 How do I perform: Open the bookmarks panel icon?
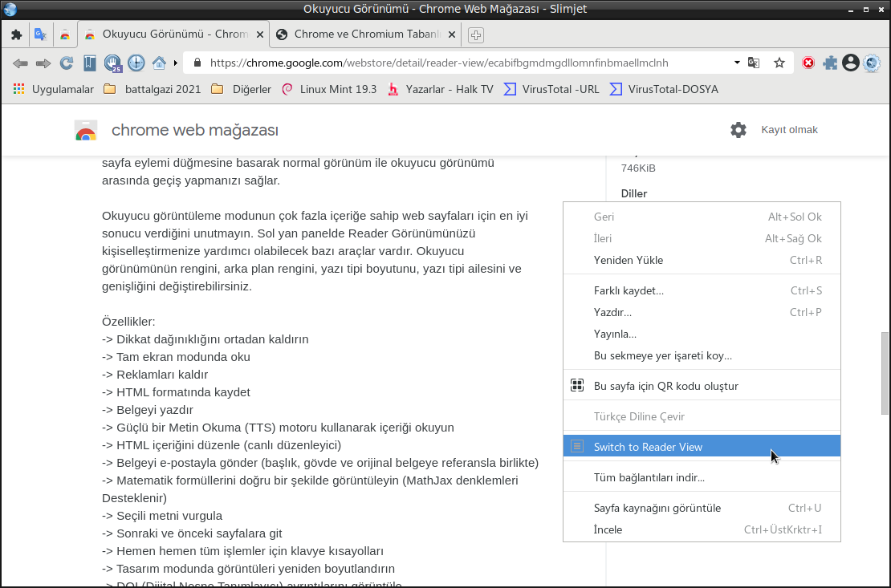[90, 63]
